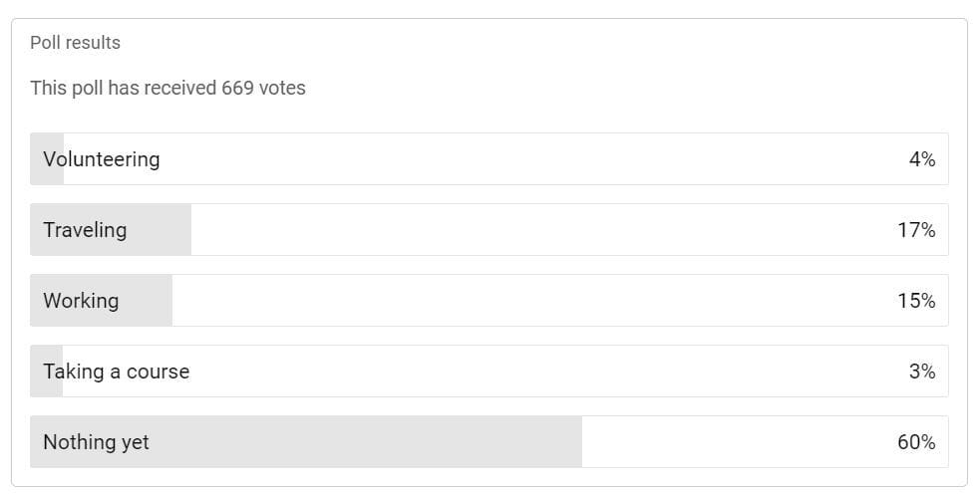
Task: Click the Volunteering option label
Action: [102, 159]
